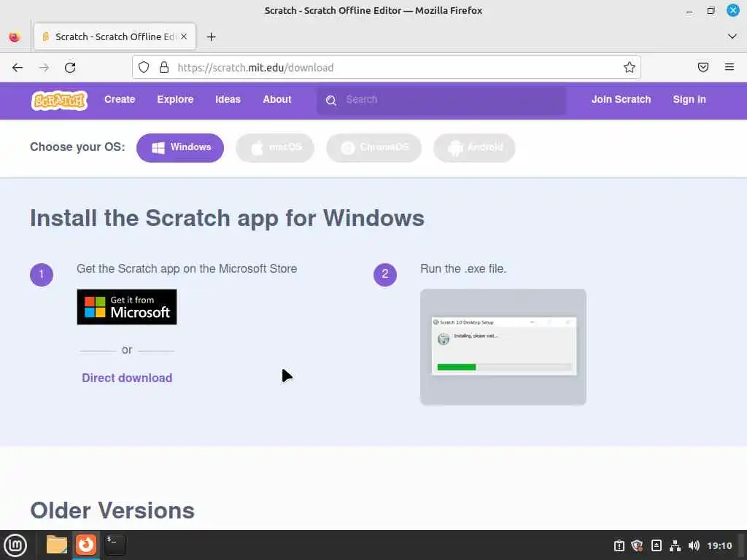Click the search magnifier icon in Scratch bar
Viewport: 747px width, 560px height.
click(x=330, y=100)
